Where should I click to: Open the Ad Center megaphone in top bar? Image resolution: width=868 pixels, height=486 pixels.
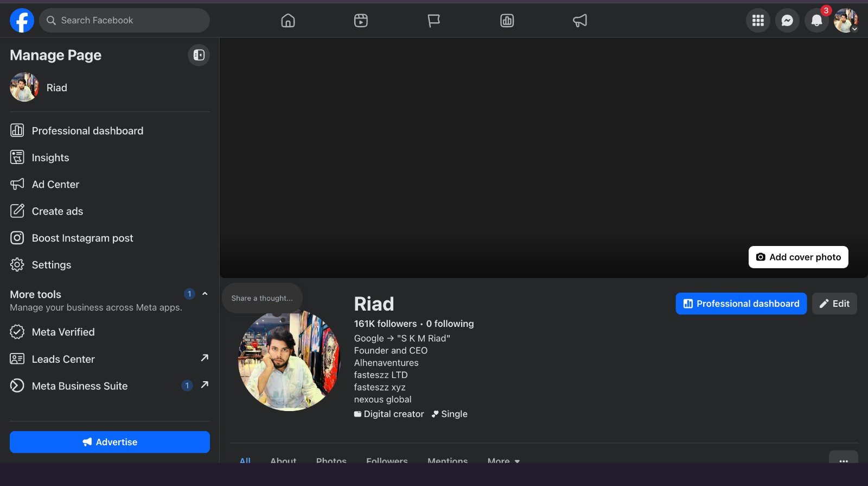click(x=580, y=21)
